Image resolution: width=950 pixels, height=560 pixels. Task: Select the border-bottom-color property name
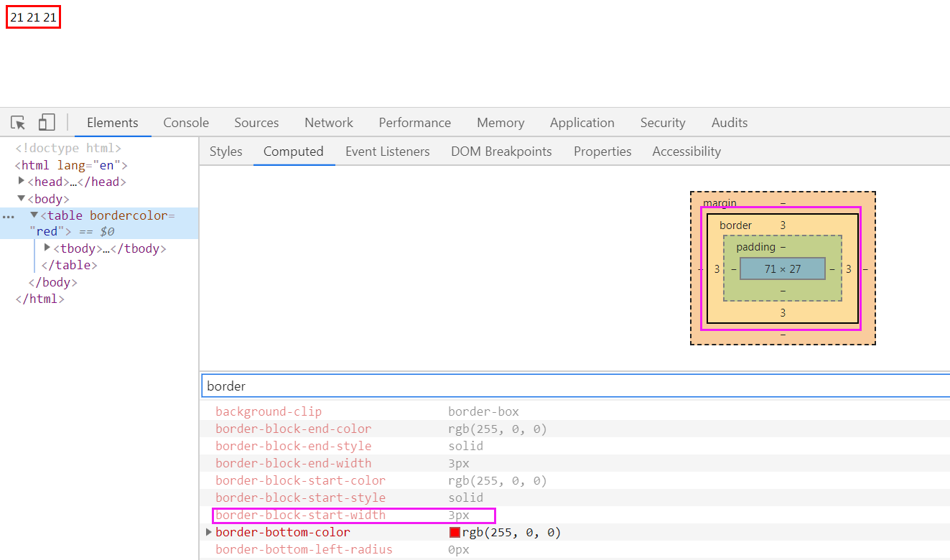(x=283, y=532)
